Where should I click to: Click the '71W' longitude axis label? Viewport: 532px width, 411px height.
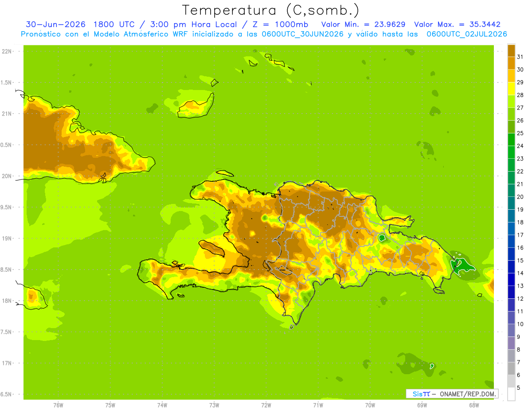[318, 406]
